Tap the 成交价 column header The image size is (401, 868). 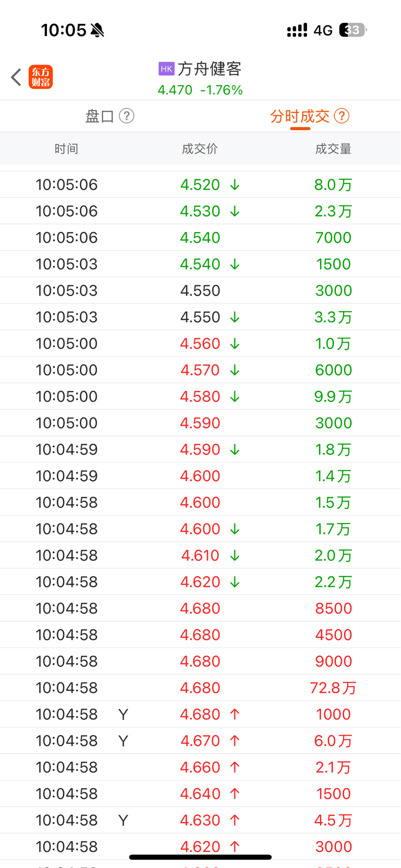point(200,149)
